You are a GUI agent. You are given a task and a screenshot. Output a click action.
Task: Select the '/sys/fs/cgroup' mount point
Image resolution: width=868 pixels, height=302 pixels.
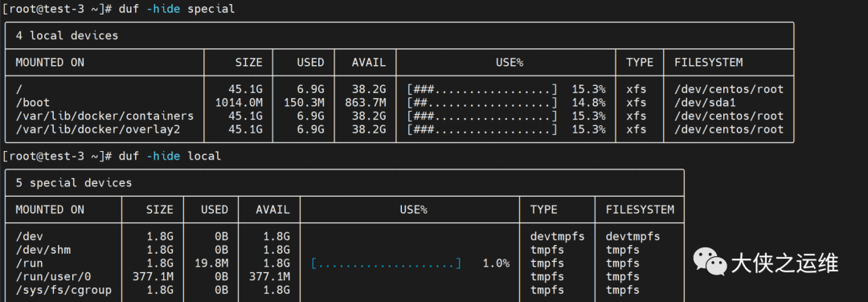click(x=63, y=290)
